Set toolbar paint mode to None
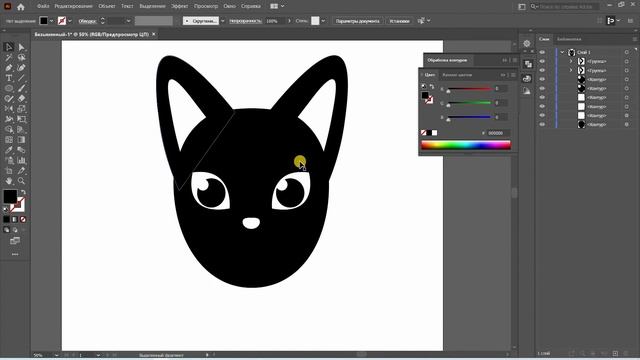 [x=23, y=220]
